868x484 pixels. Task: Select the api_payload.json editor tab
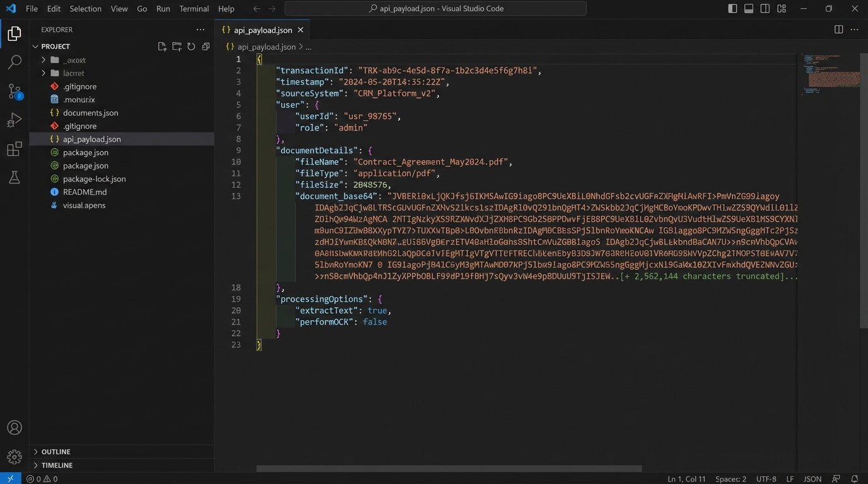(x=261, y=30)
